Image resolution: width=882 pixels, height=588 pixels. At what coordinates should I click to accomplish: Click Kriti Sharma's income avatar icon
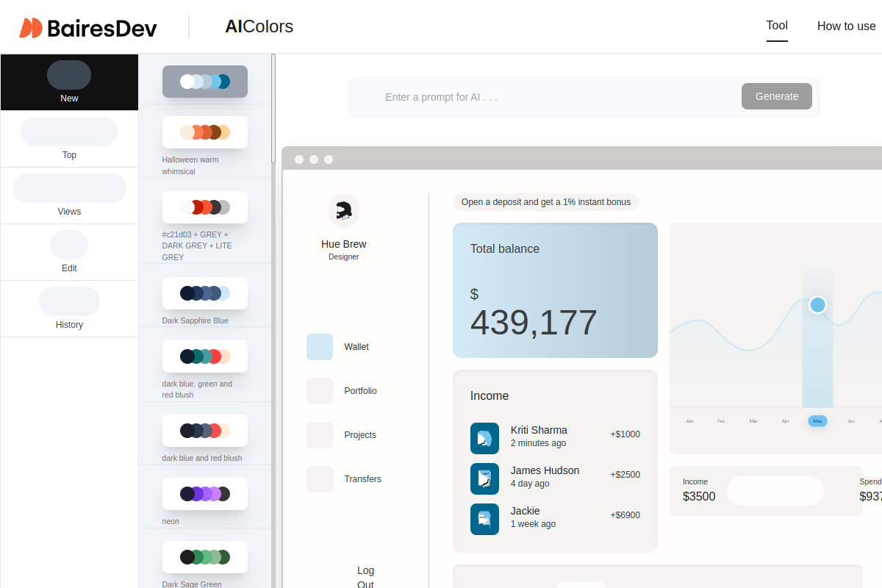pos(484,438)
